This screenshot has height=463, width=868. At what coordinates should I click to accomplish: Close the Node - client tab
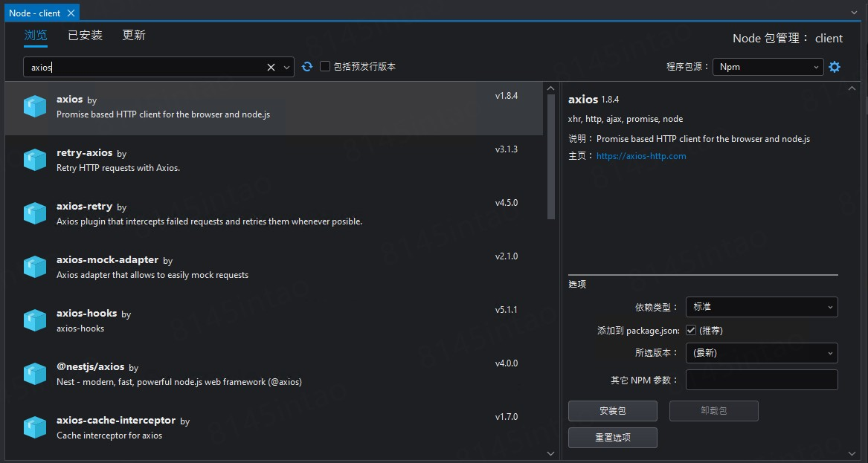pos(71,13)
